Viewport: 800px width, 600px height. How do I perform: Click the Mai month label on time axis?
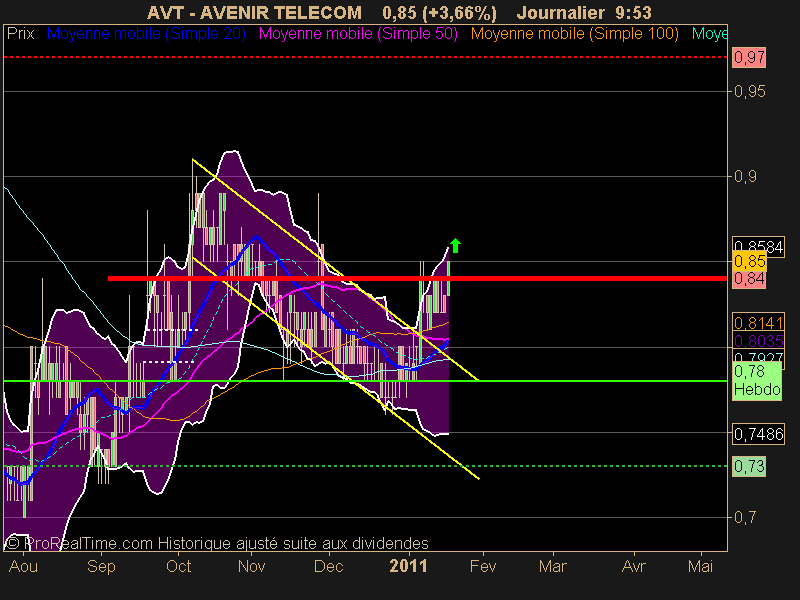[700, 566]
